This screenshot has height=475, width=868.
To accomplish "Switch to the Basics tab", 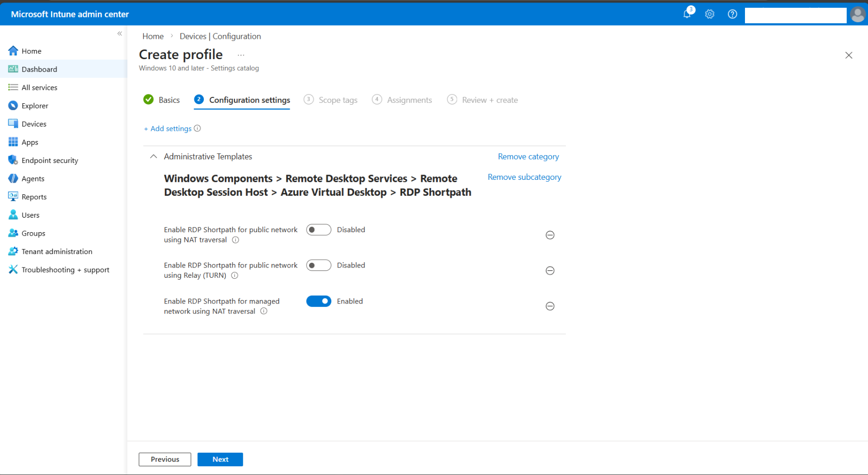I will click(x=169, y=99).
